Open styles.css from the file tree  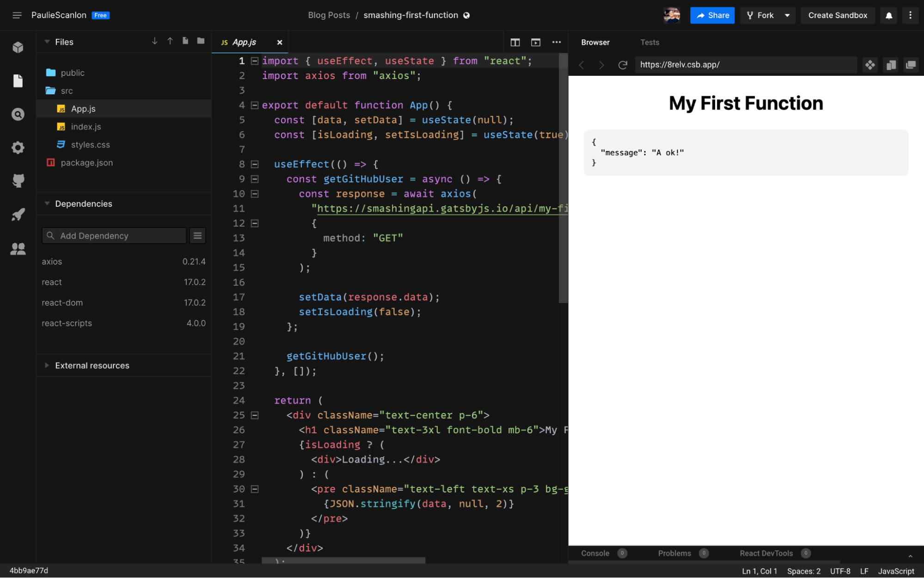90,144
